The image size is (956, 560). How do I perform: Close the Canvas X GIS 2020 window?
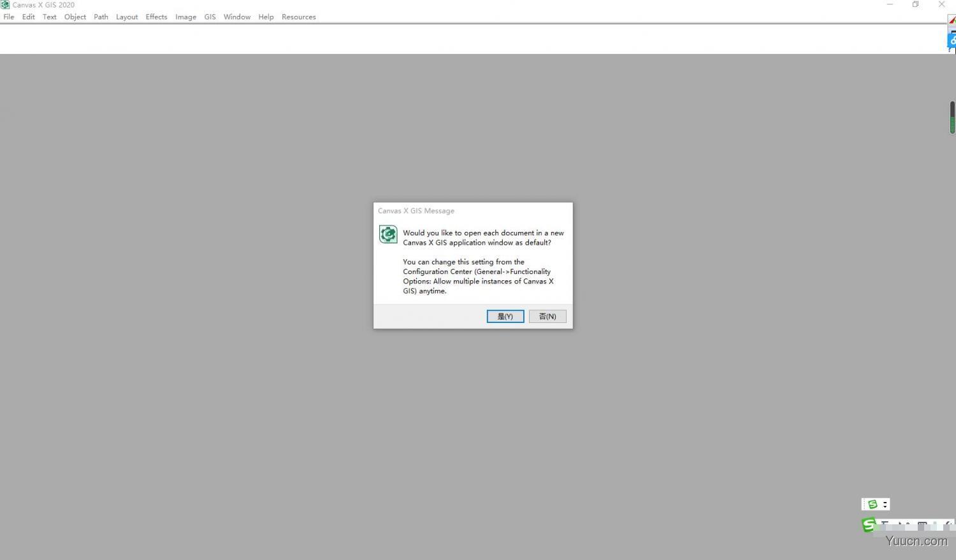point(942,4)
